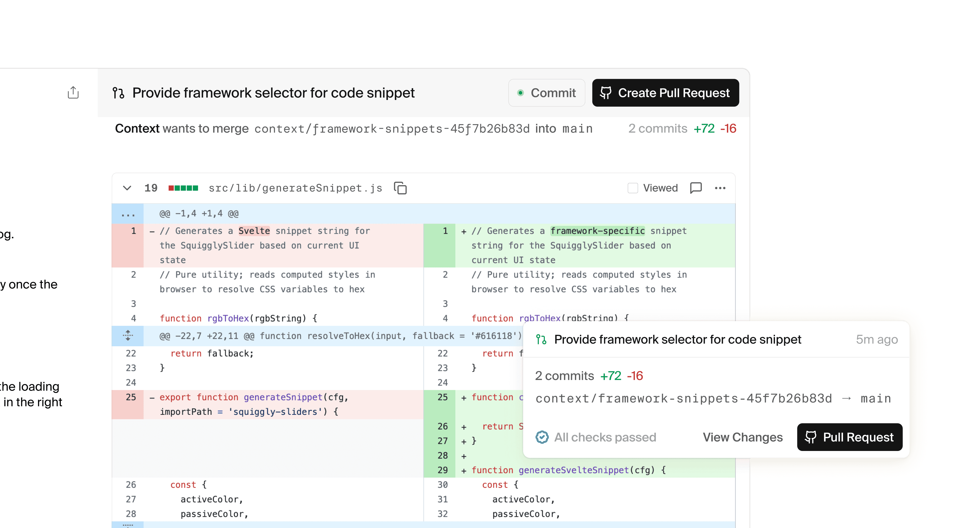Click line number 25 in the diff
Viewport: 980px width, 528px height.
pos(131,397)
